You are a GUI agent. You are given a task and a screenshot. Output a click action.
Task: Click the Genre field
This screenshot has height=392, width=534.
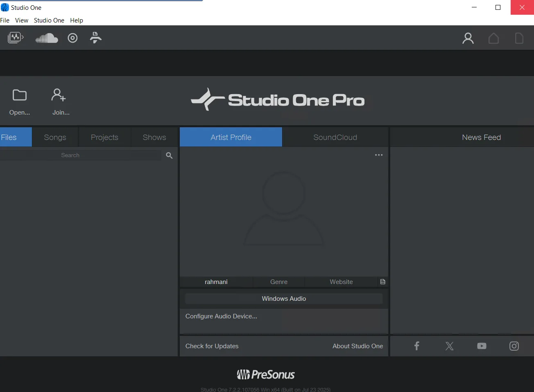(x=279, y=282)
